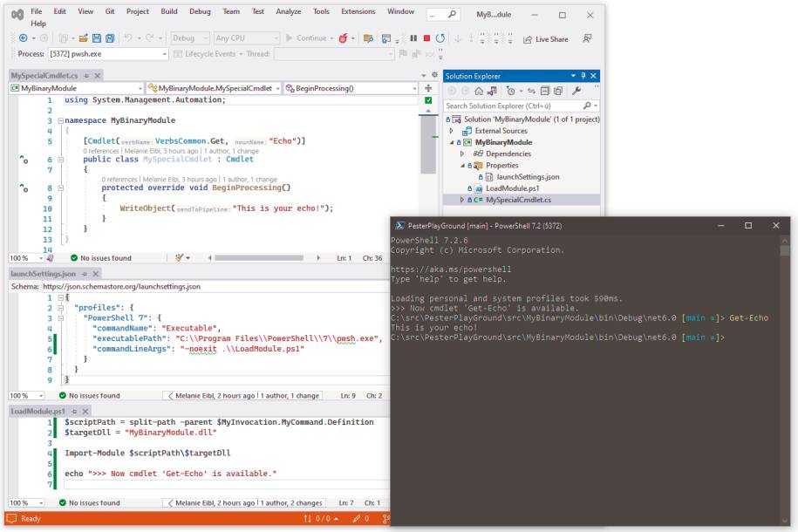Pin the LoadModule.ps1 editor tab
798x532 pixels.
pos(74,412)
